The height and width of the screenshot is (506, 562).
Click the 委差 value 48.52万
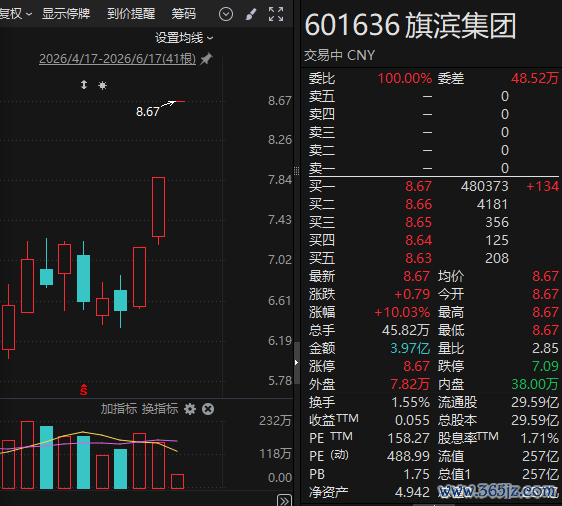[535, 78]
